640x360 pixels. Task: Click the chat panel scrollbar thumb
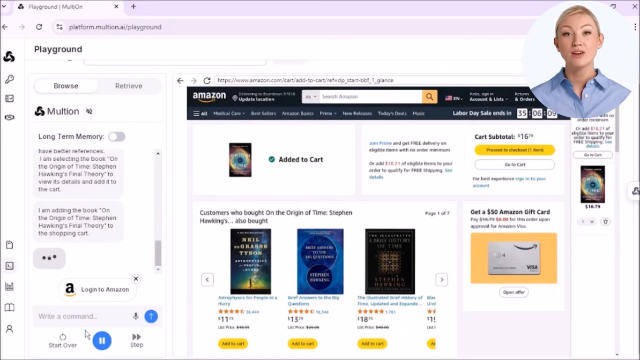(158, 253)
